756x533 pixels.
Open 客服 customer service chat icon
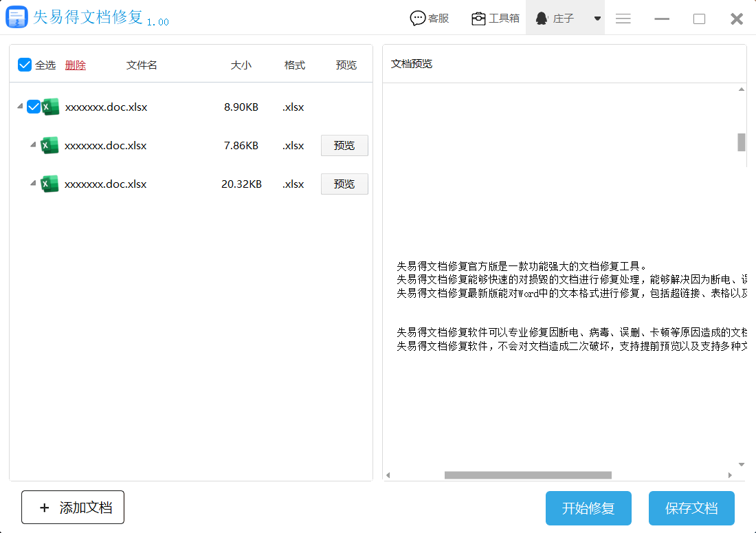[x=417, y=19]
